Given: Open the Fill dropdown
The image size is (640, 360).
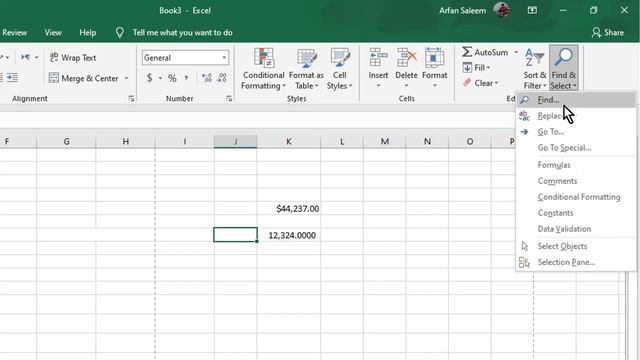Looking at the screenshot, I should [x=476, y=67].
